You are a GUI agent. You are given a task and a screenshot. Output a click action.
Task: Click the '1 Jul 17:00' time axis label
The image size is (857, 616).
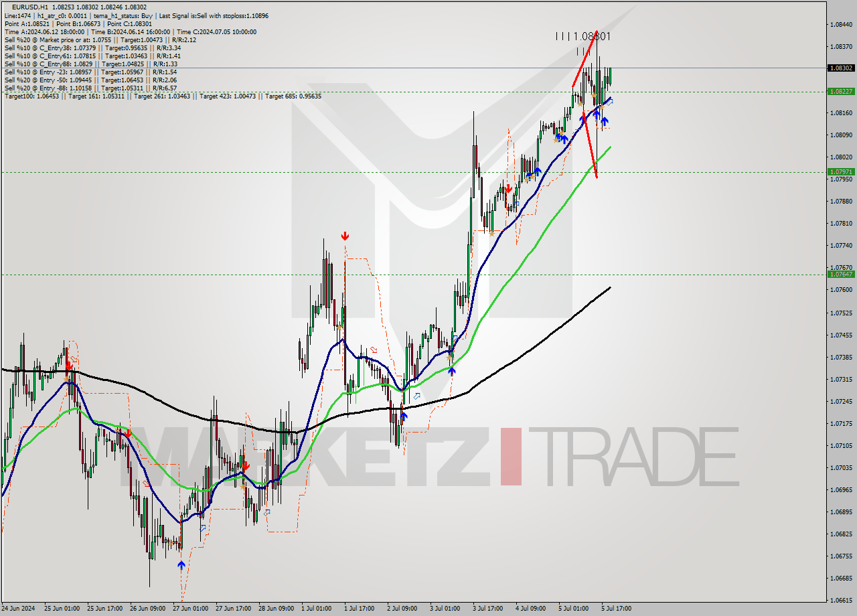[x=360, y=609]
